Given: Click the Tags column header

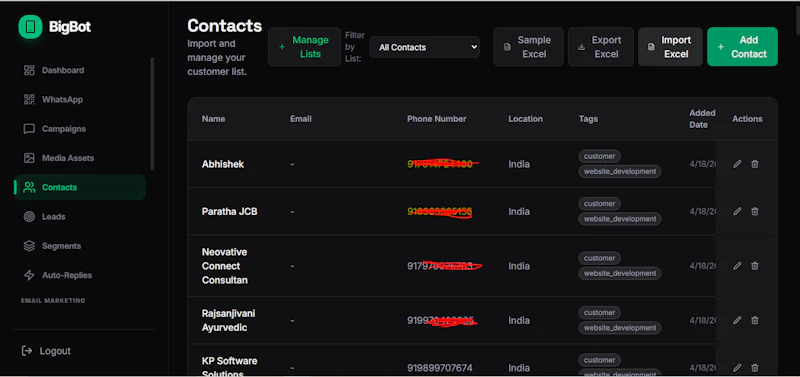Looking at the screenshot, I should [x=588, y=119].
